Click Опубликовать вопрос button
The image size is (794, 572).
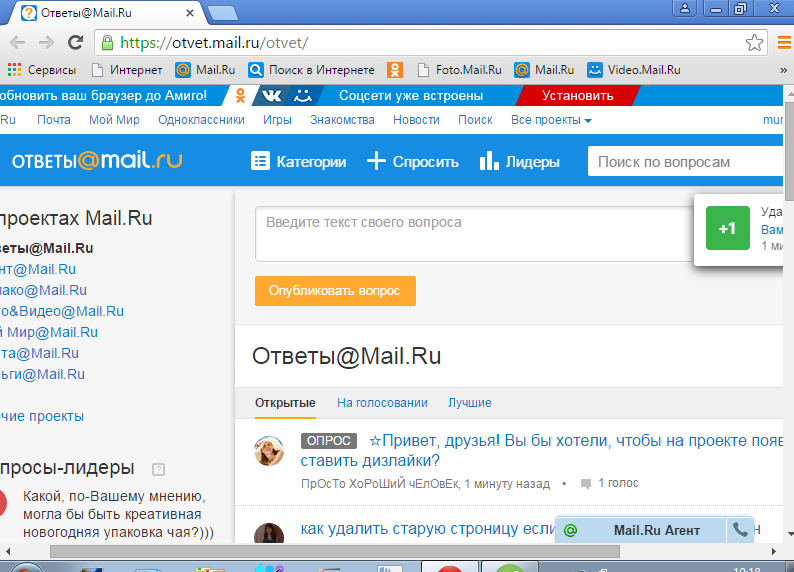tap(335, 291)
